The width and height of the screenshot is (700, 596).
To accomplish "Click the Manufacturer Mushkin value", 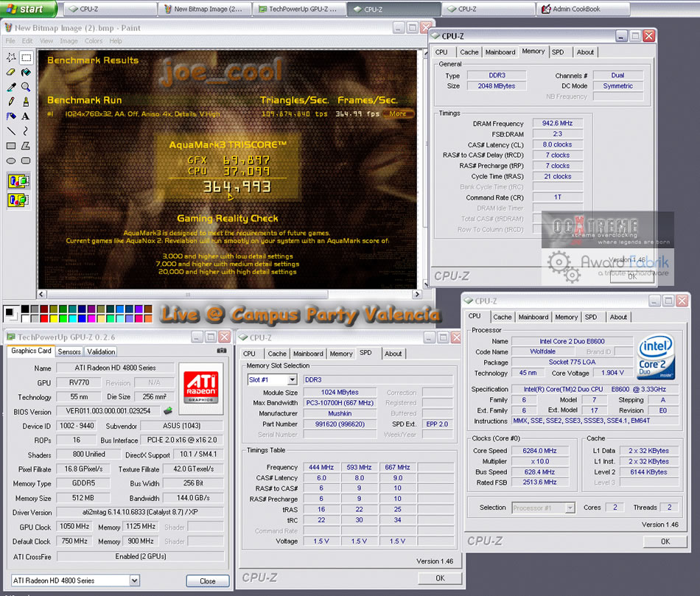I will [x=340, y=413].
